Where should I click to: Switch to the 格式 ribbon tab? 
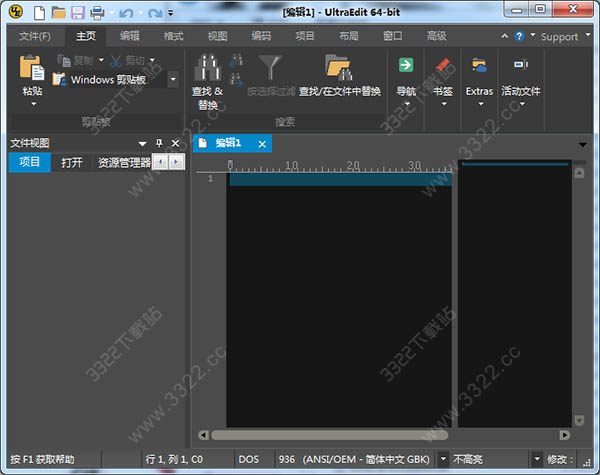[174, 36]
